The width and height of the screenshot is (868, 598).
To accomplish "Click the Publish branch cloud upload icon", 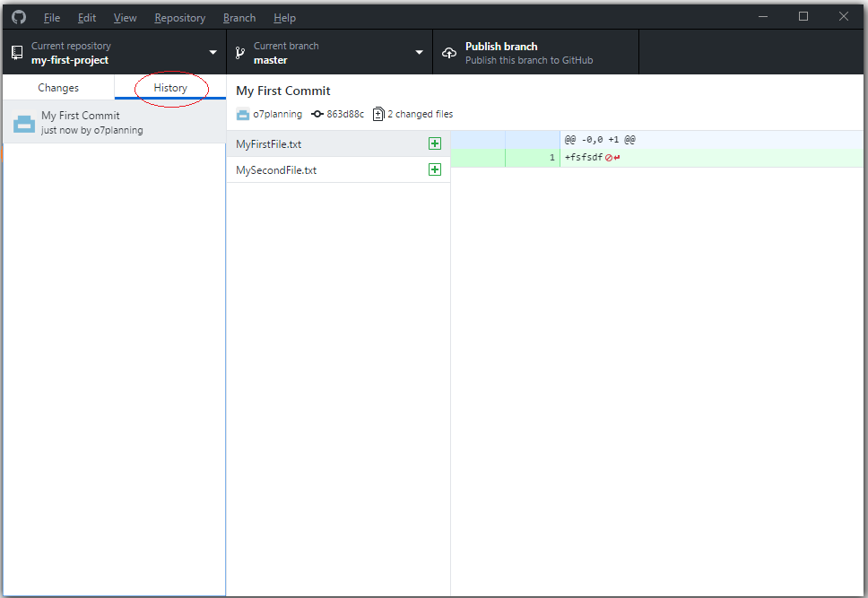I will [449, 53].
